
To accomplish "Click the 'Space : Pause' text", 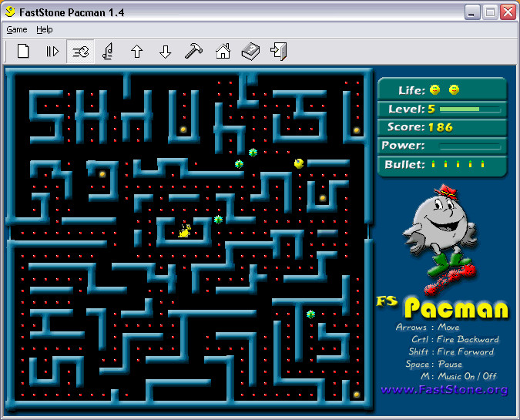I will 434,365.
